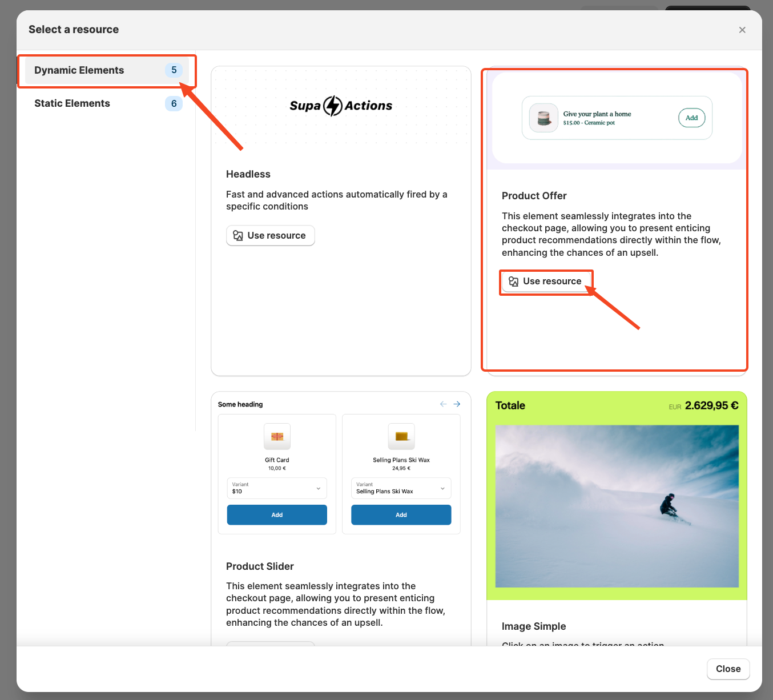Open the $10 Variant dropdown

click(x=277, y=488)
